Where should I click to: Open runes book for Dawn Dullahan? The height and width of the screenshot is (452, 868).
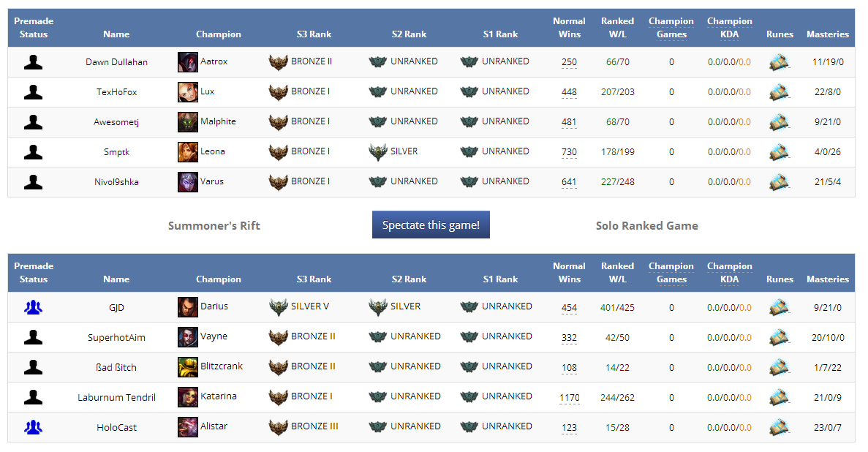(780, 62)
